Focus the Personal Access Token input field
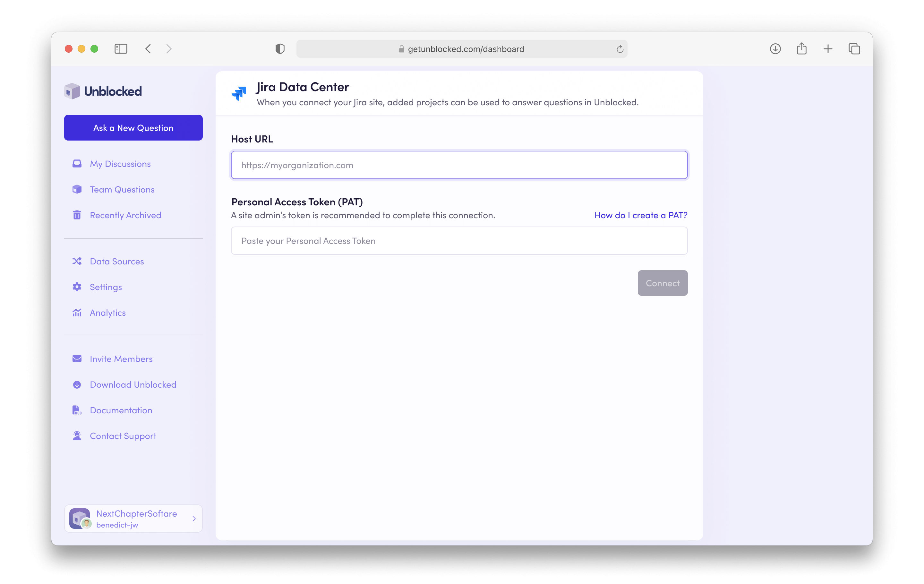This screenshot has height=584, width=924. pos(459,241)
